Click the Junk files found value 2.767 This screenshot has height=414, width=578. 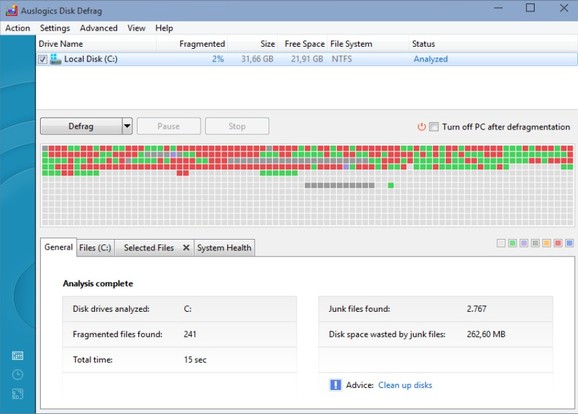click(x=476, y=309)
